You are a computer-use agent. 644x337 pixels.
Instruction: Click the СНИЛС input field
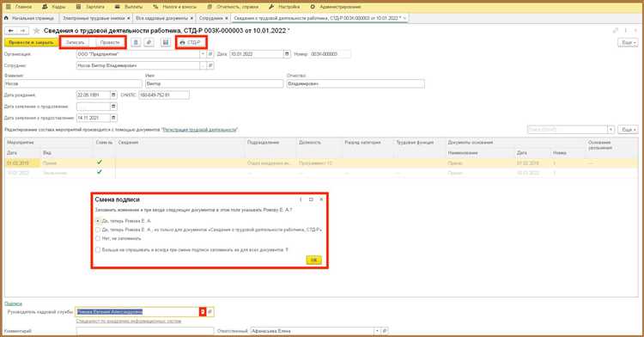tap(164, 95)
